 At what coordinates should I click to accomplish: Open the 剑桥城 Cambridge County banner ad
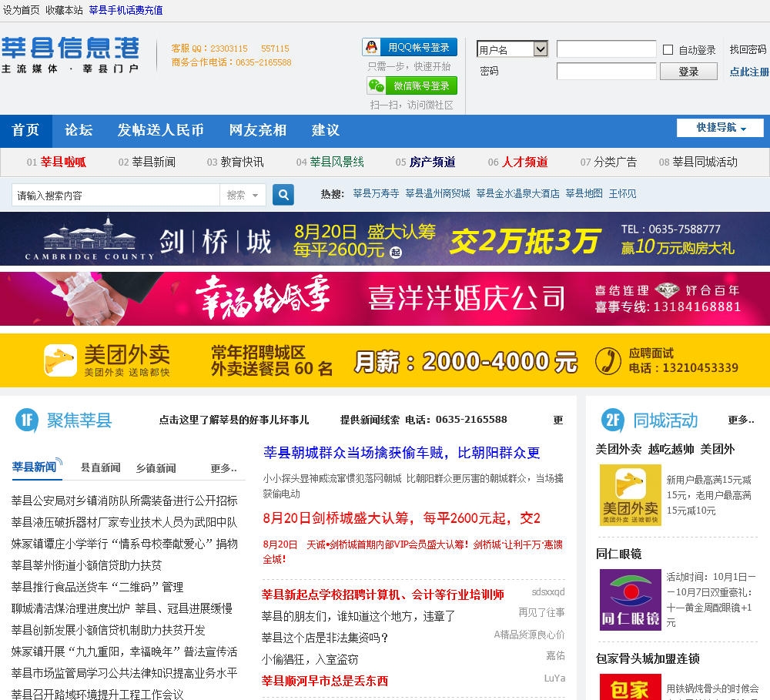(385, 239)
